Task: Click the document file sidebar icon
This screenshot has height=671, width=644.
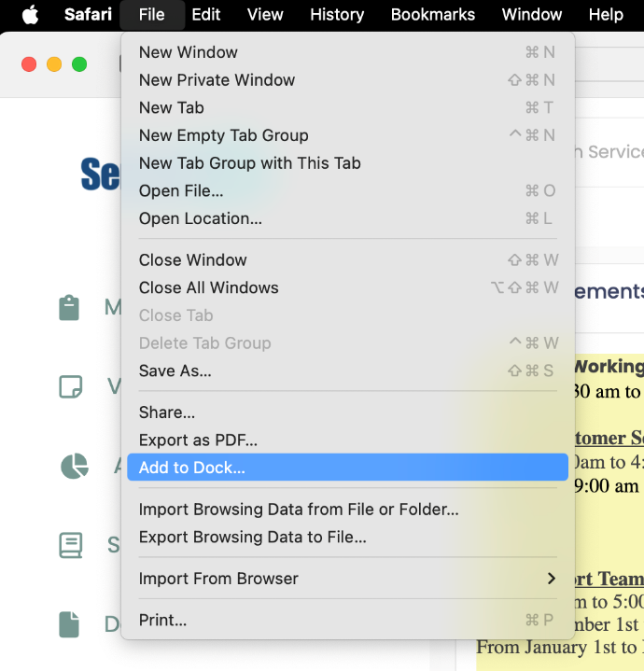Action: click(x=69, y=624)
